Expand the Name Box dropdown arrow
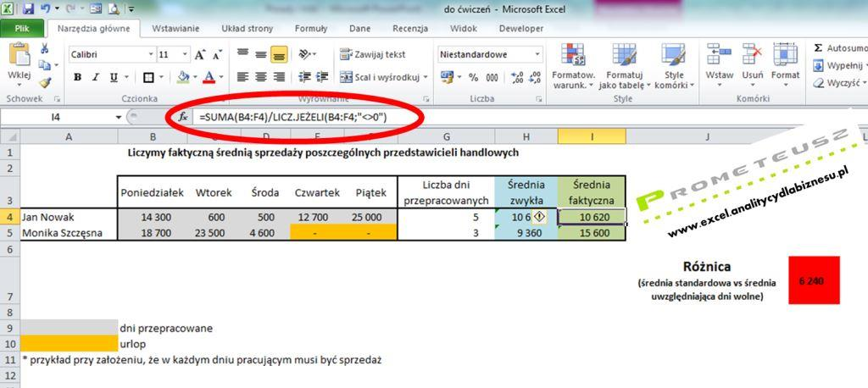Screen dimensions: 868x388 click(x=119, y=117)
